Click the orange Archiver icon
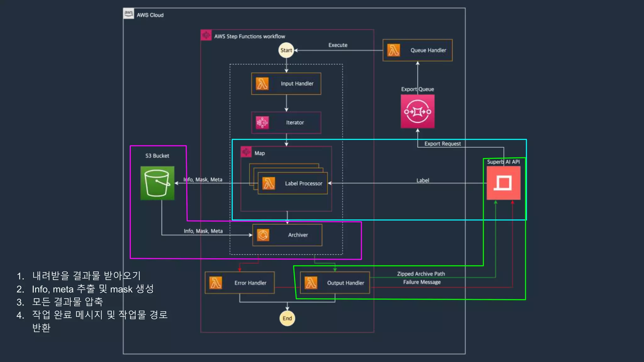 coord(263,235)
